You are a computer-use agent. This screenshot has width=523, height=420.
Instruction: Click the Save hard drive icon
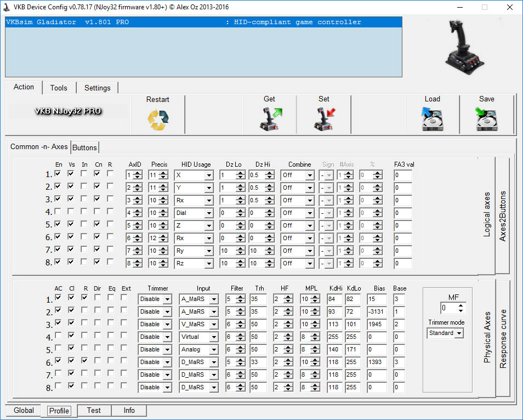click(487, 119)
